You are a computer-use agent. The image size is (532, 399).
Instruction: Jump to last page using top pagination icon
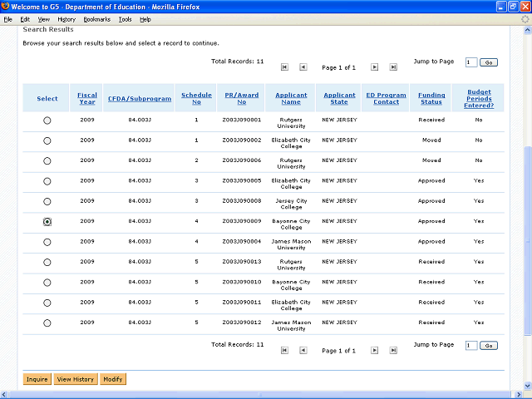point(393,66)
